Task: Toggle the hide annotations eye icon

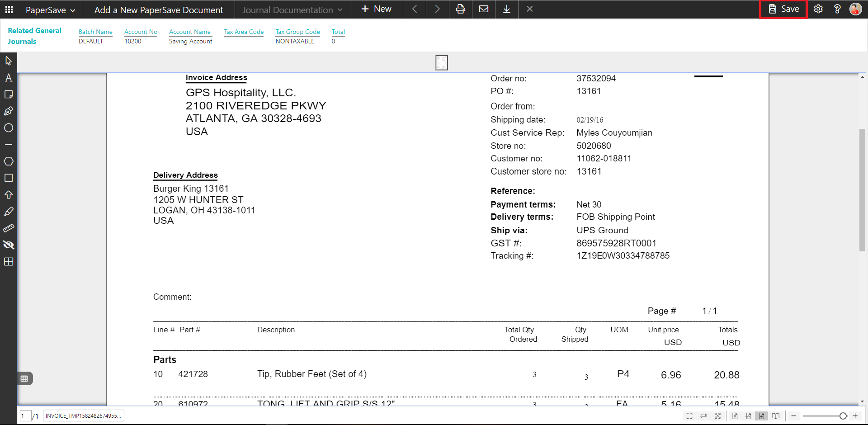Action: click(x=9, y=245)
